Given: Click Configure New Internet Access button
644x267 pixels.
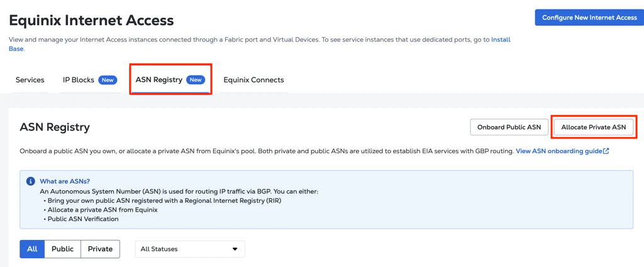Looking at the screenshot, I should [x=589, y=18].
